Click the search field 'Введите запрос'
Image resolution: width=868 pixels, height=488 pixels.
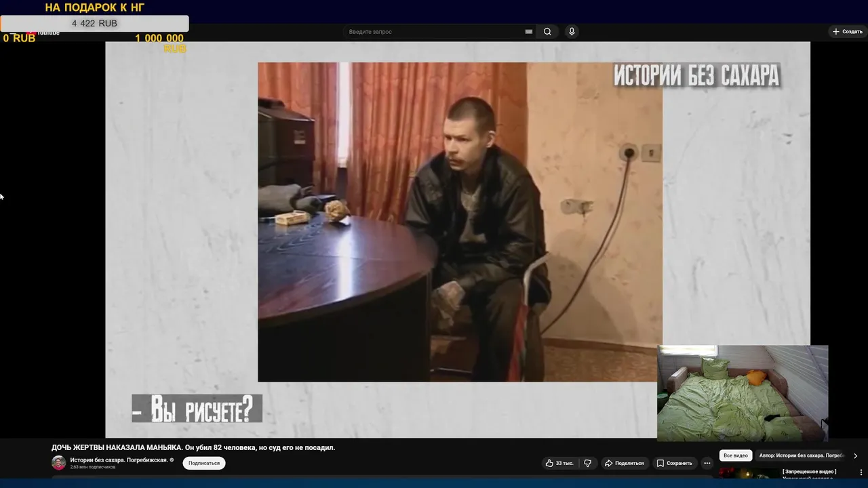[x=435, y=32]
